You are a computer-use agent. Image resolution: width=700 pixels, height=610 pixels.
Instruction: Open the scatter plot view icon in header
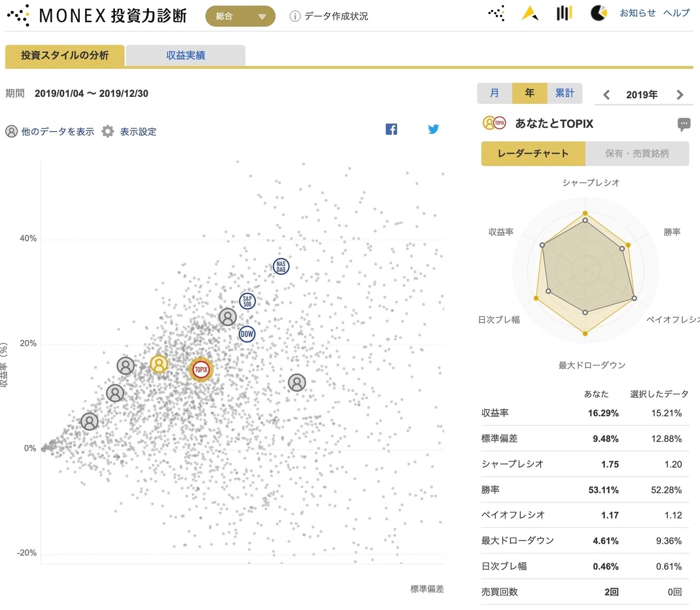pos(496,13)
